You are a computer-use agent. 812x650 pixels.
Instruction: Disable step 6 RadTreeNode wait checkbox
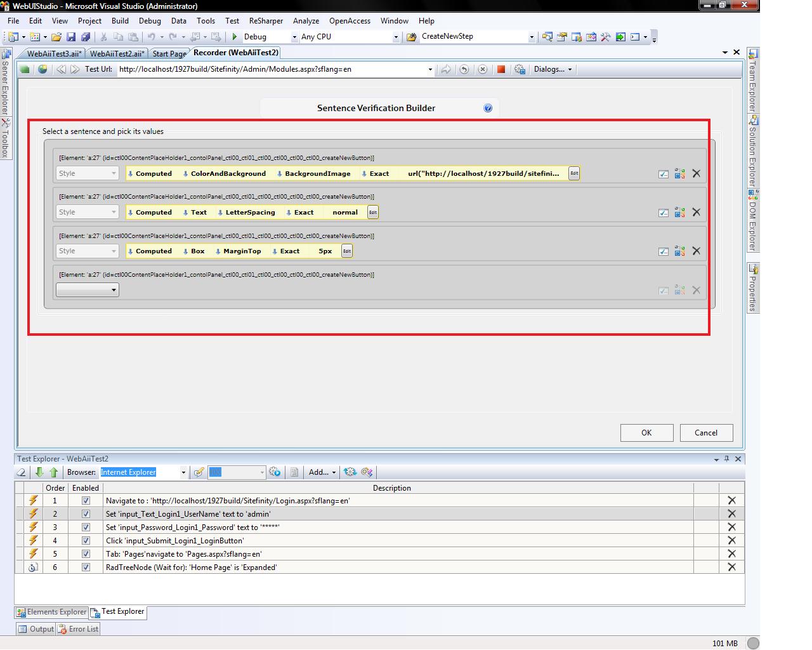[x=86, y=567]
